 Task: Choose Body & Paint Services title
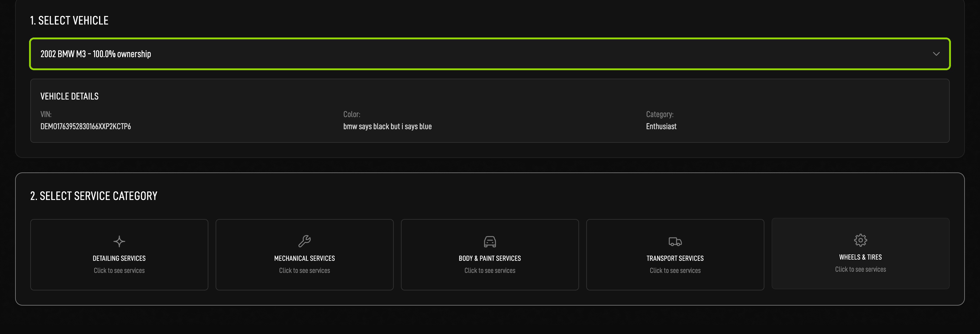pyautogui.click(x=490, y=258)
